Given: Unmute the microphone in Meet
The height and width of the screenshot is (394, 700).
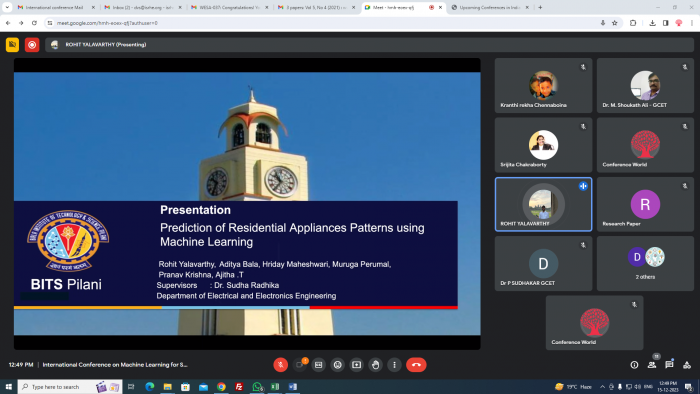Looking at the screenshot, I should pos(280,365).
